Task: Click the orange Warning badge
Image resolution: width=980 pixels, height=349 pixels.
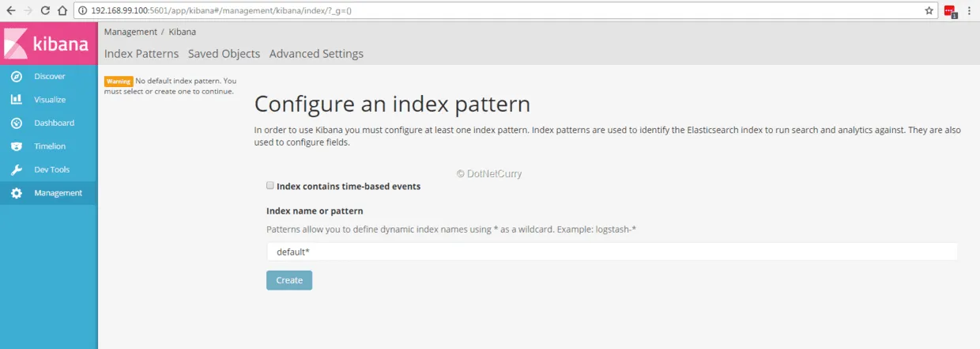Action: [119, 81]
